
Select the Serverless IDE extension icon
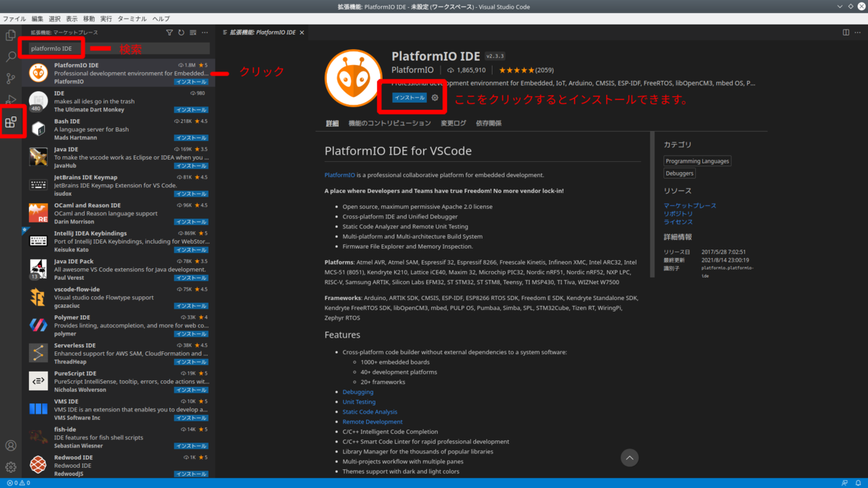click(38, 353)
